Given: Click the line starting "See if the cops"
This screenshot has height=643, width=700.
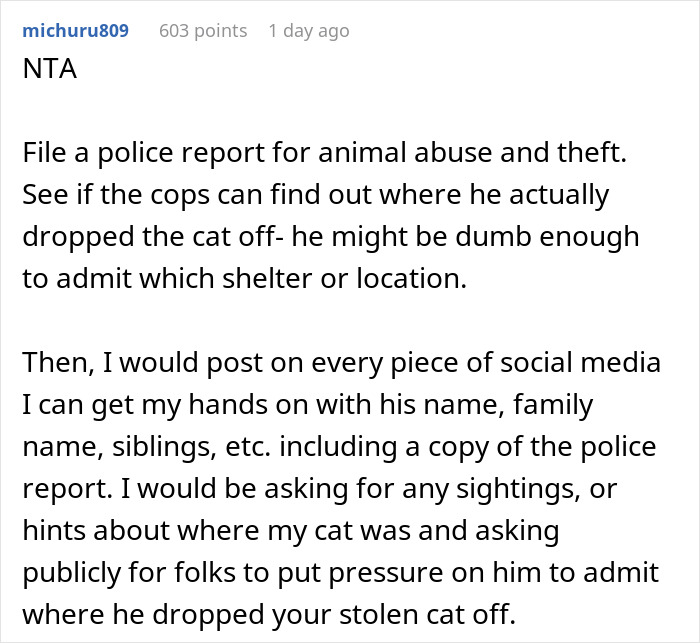Looking at the screenshot, I should [315, 195].
